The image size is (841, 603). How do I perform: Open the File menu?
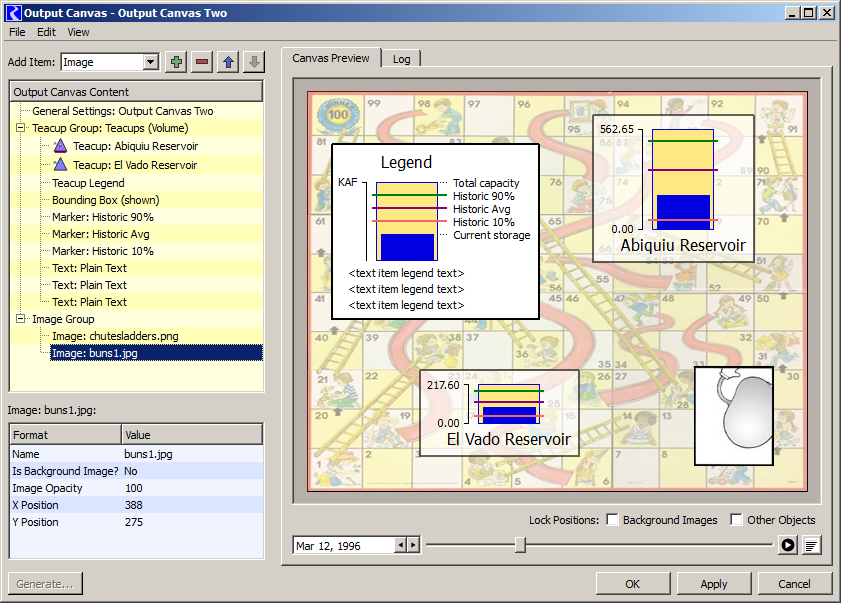(x=17, y=32)
